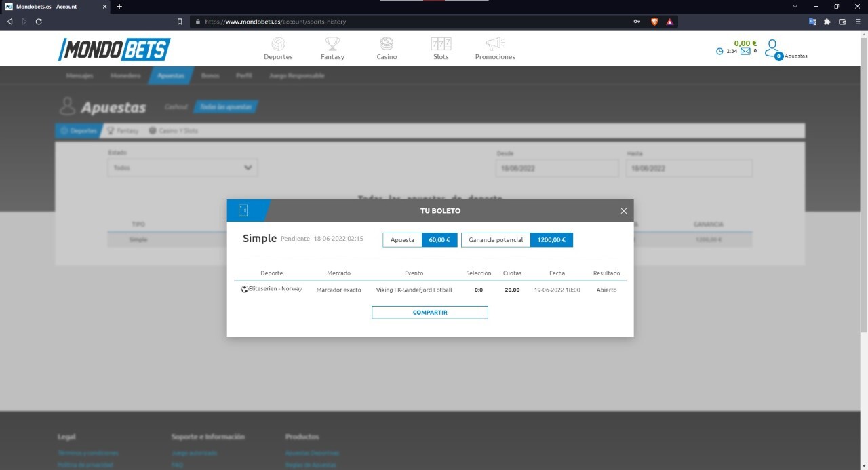Switch to the Bonos tab
The height and width of the screenshot is (470, 868).
[210, 75]
